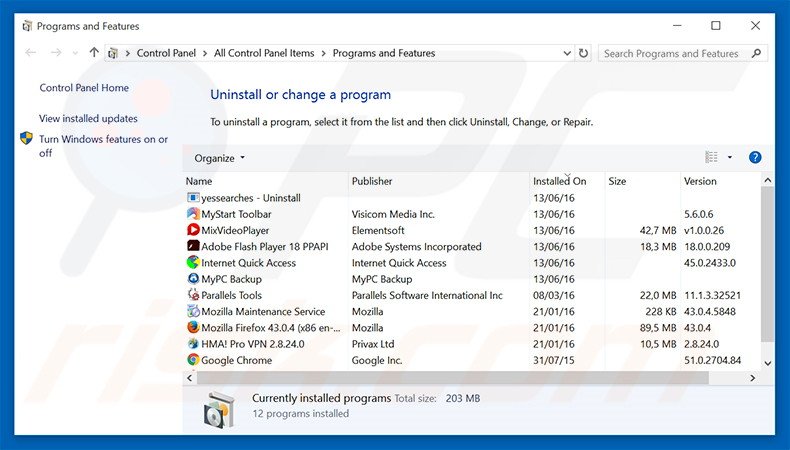Click the forward navigation arrow
This screenshot has width=790, height=450.
pos(56,52)
